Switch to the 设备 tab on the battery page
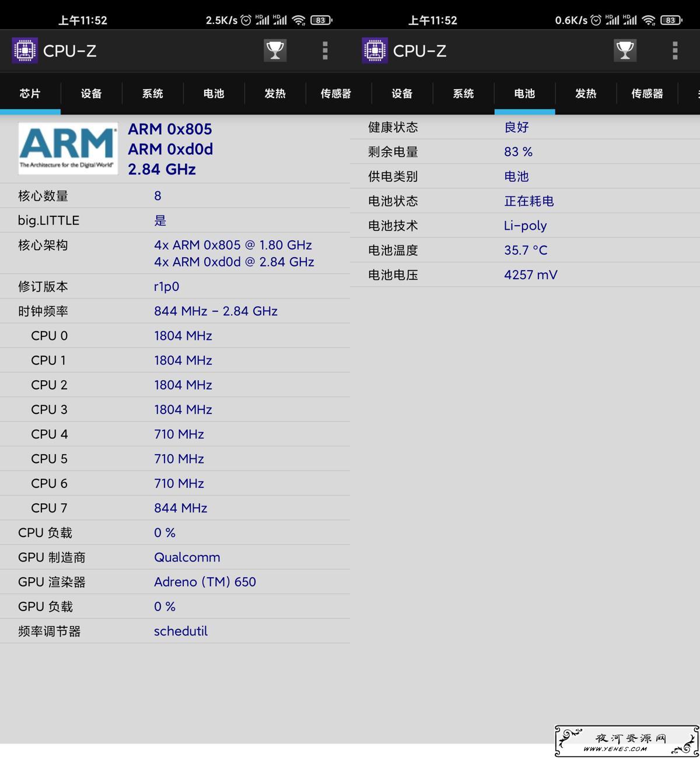 click(x=402, y=93)
